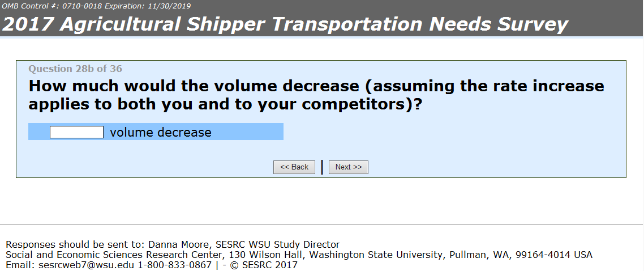
Task: Click the 1-800-833-0867 phone number
Action: tap(175, 265)
